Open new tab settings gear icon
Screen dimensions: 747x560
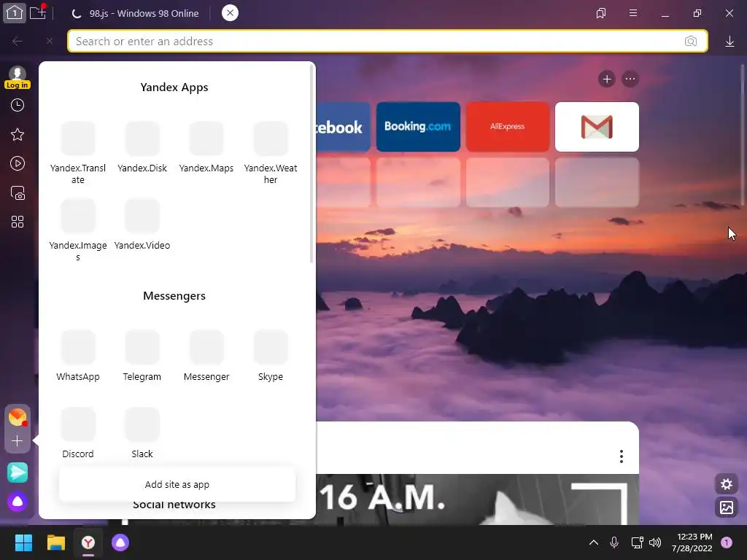[x=727, y=484]
